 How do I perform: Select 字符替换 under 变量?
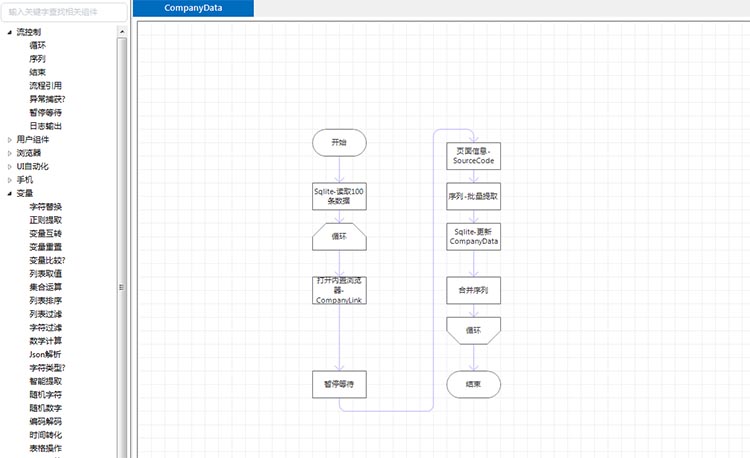click(45, 207)
